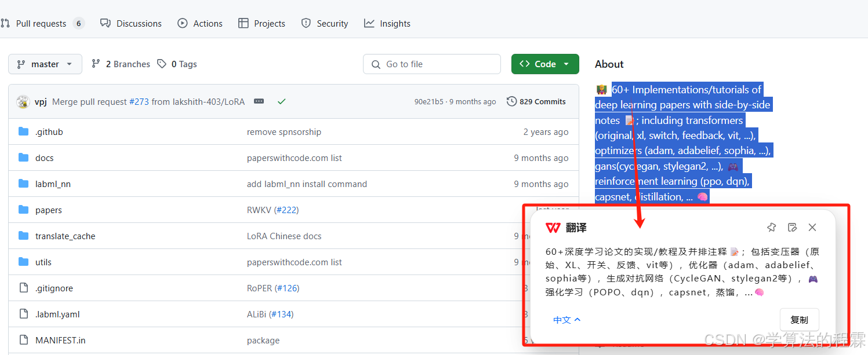Open the MANIFEST.in file
This screenshot has height=355, width=868.
point(60,341)
